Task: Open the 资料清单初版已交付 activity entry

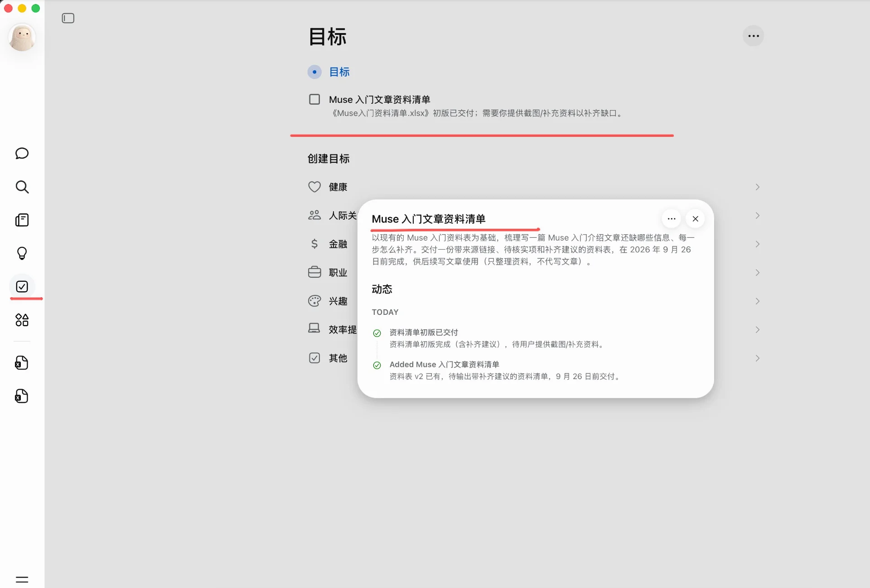Action: coord(424,332)
